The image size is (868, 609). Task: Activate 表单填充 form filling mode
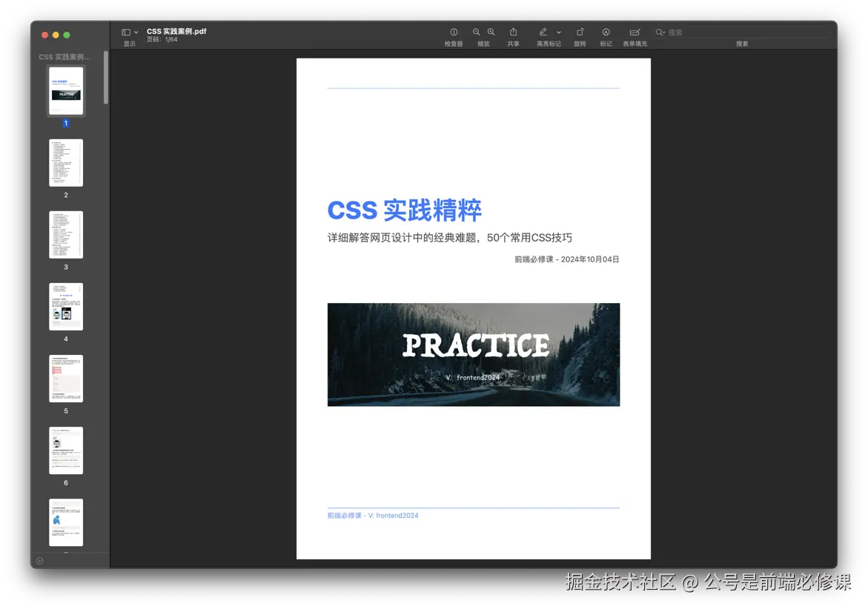(x=635, y=32)
